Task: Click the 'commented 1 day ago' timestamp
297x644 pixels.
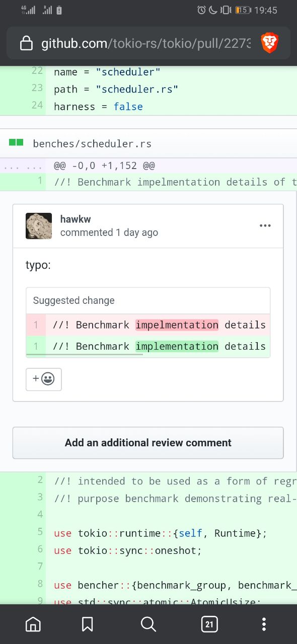Action: tap(109, 232)
